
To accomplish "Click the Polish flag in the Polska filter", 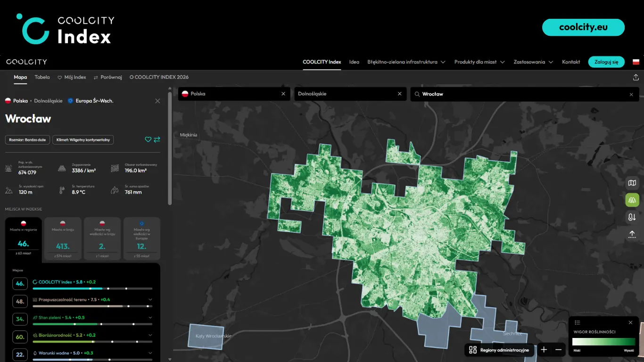I will tap(185, 94).
